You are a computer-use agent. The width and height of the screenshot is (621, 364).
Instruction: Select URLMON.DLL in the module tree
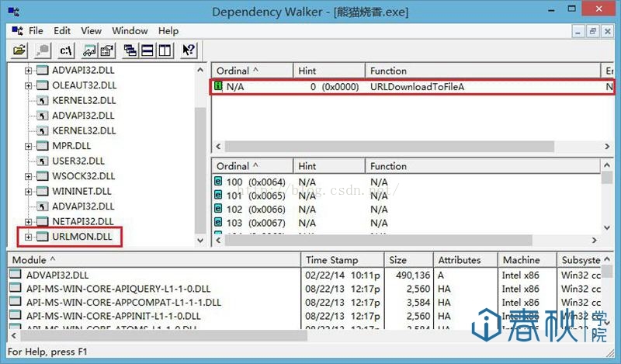(x=82, y=237)
